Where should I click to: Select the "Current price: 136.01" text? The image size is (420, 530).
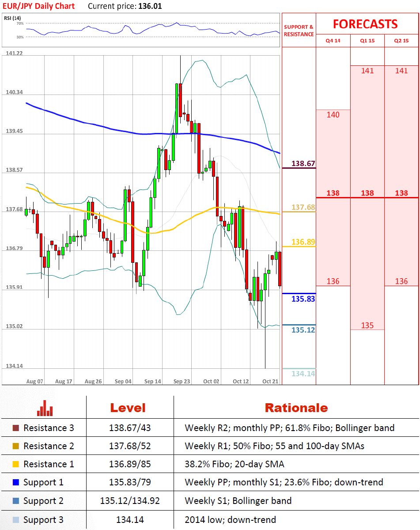click(x=125, y=6)
